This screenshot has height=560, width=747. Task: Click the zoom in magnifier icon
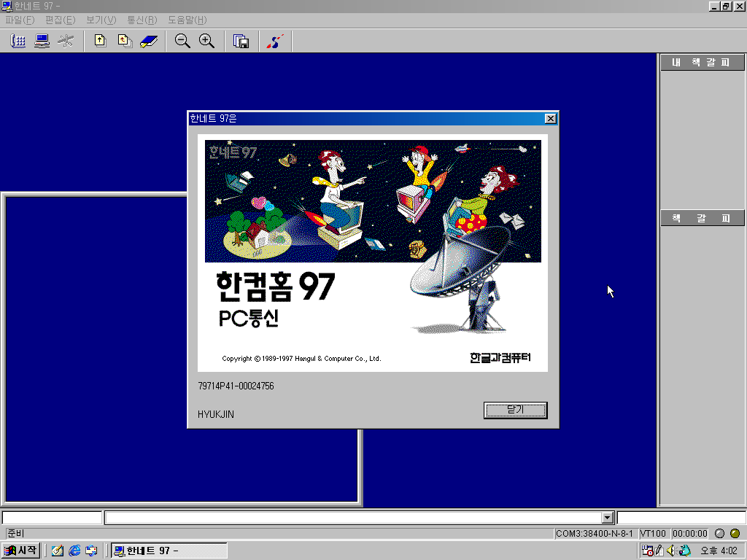(x=206, y=41)
